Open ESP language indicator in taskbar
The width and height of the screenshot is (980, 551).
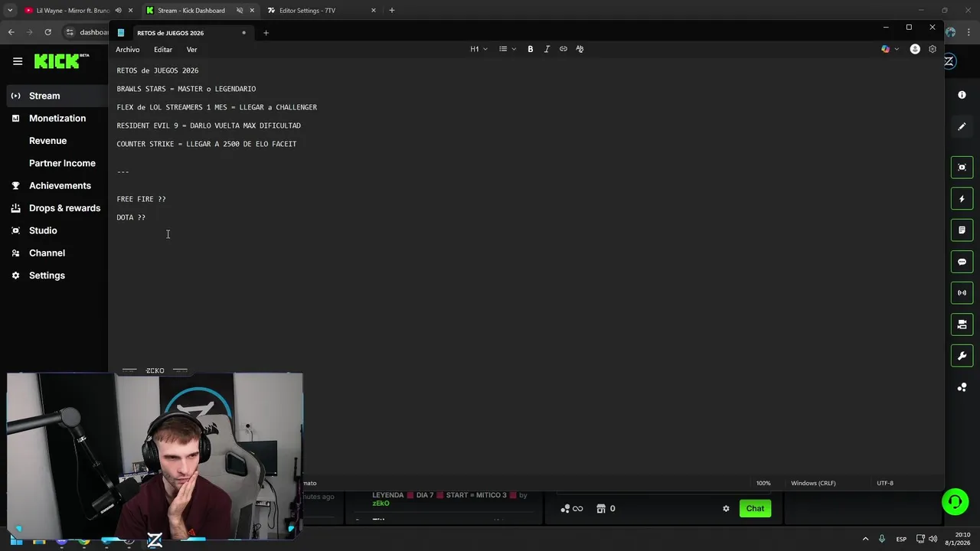coord(901,539)
